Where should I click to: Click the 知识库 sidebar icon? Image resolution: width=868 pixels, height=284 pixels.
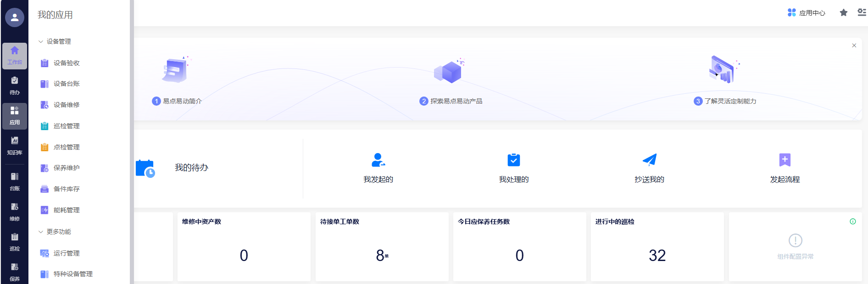pyautogui.click(x=15, y=145)
